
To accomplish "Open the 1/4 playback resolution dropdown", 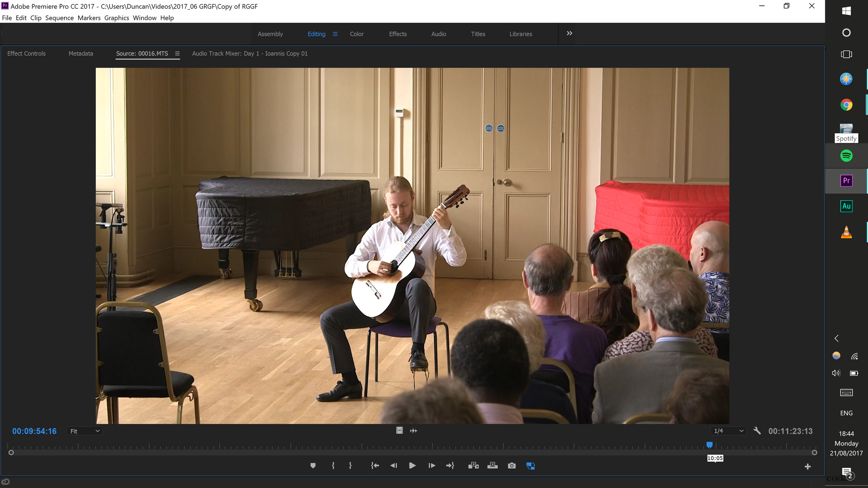I will click(x=728, y=431).
